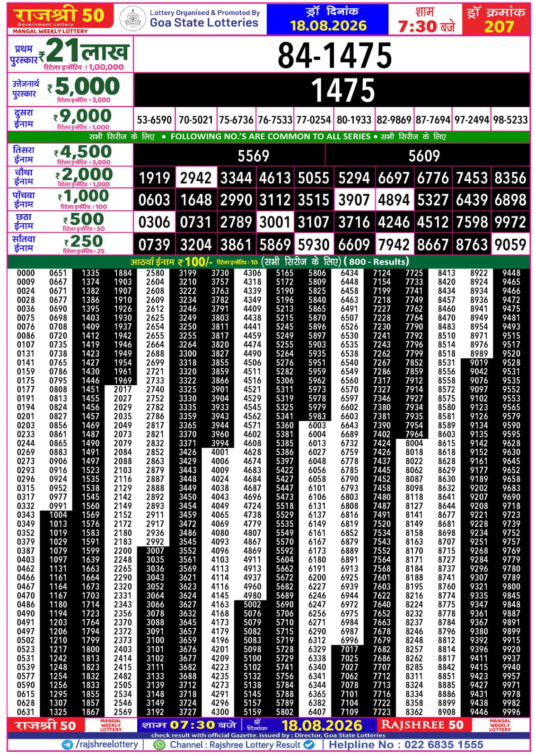Click the first prize amount ₹21 lakh
This screenshot has width=535, height=756.
84,51
